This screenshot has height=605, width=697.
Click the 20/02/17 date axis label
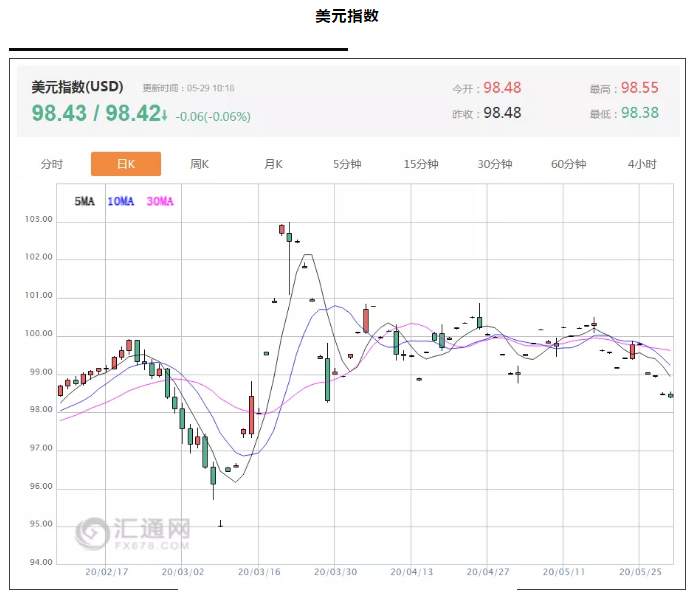[x=107, y=572]
